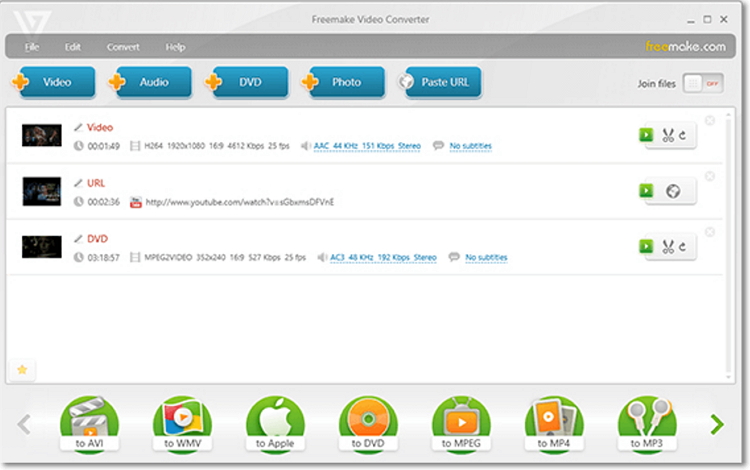Open 'No subtitles' dropdown for Video item
Viewport: 750px width, 470px height.
pyautogui.click(x=470, y=146)
